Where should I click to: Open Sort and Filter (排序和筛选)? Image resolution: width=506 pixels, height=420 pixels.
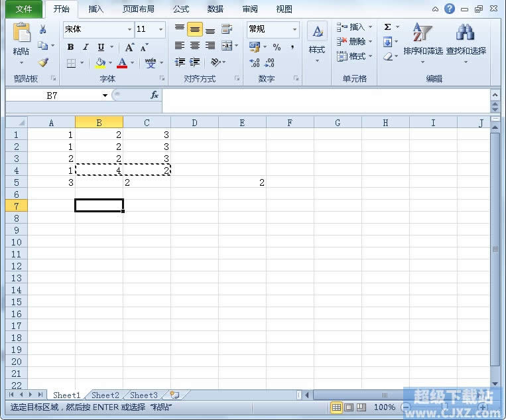(x=423, y=42)
